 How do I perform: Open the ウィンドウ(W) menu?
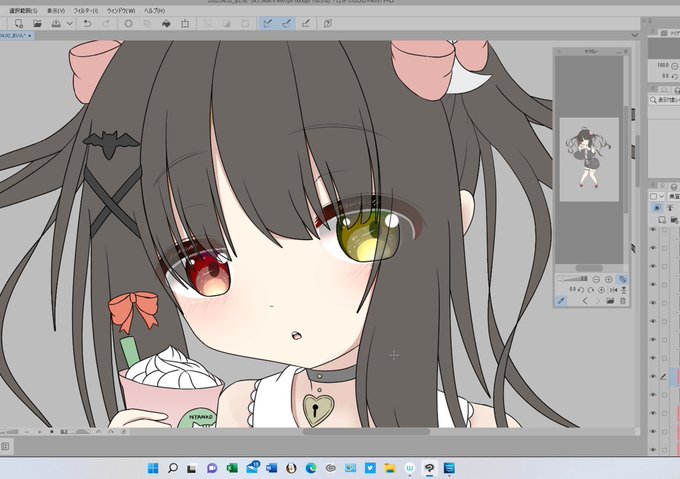coord(121,10)
